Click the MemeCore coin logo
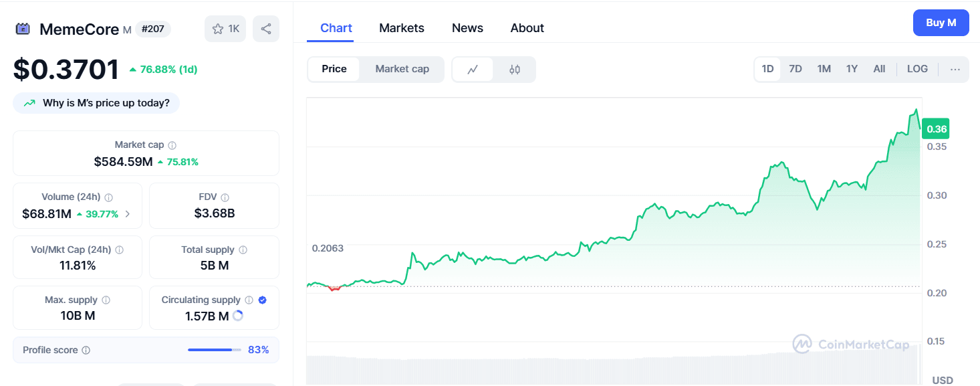980x386 pixels. coord(23,29)
